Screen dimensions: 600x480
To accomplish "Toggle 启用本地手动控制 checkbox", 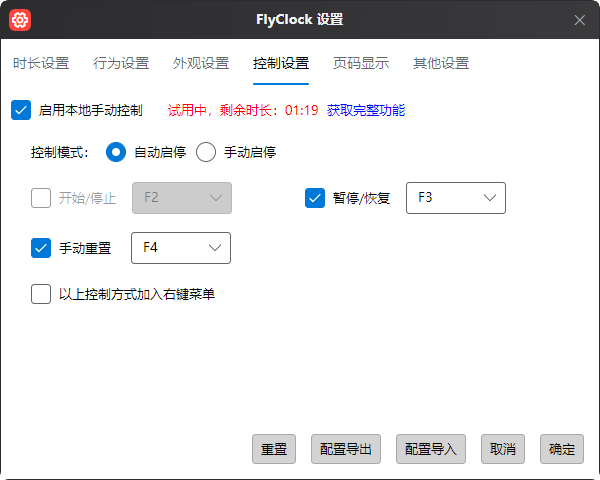I will (21, 110).
